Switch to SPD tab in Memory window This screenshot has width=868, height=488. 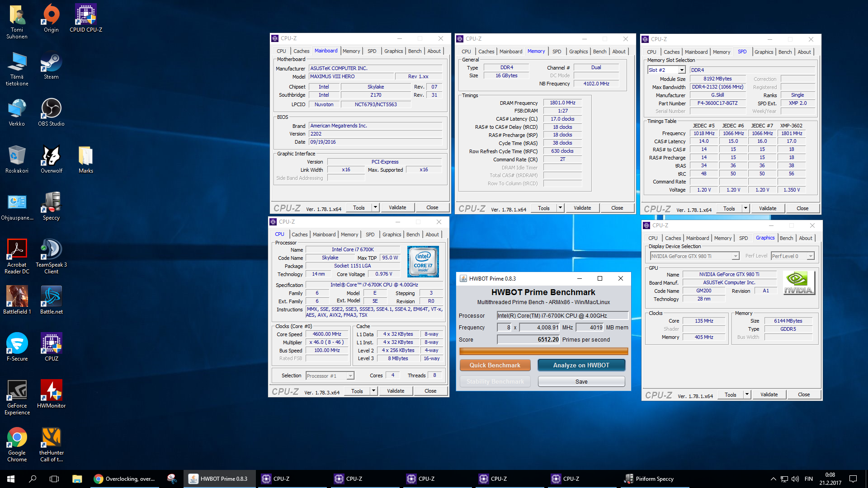click(557, 52)
